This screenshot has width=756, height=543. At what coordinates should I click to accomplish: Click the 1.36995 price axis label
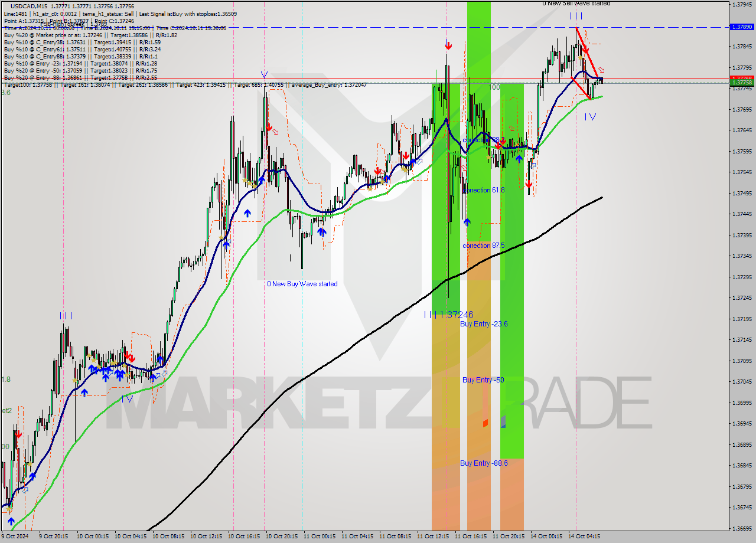[x=742, y=403]
